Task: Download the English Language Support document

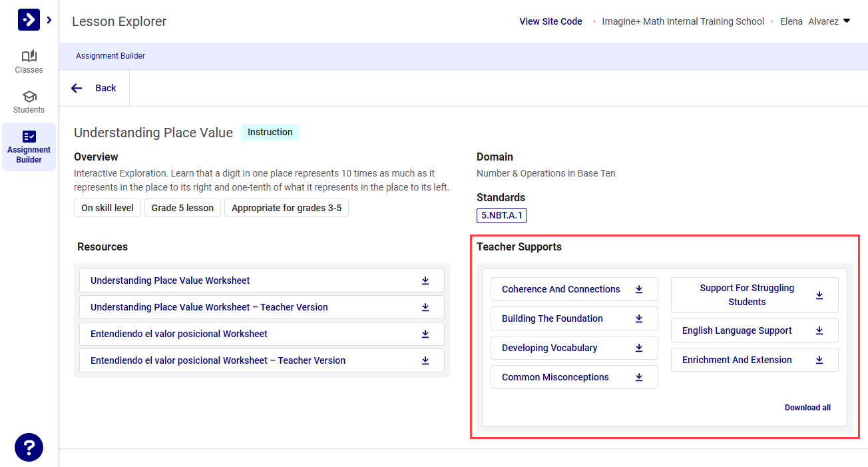Action: (819, 330)
